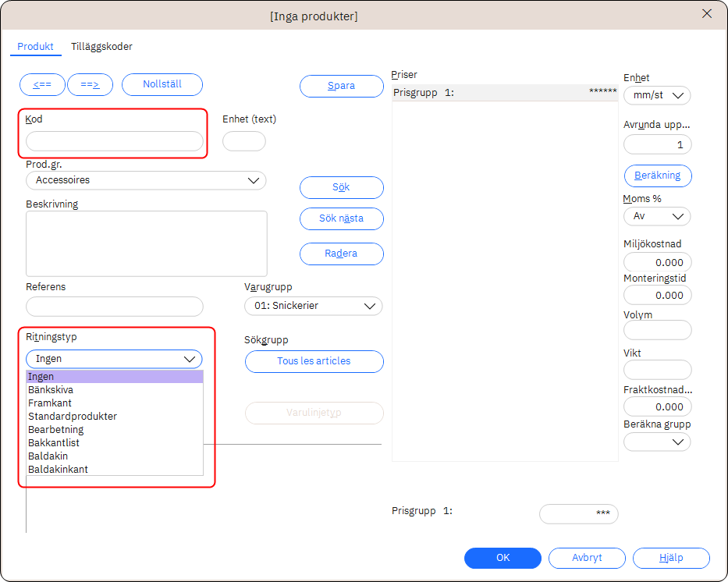Screen dimensions: 728x582
Task: Expand the Varugrupp 01: Snickerier dropdown
Action: [x=313, y=306]
